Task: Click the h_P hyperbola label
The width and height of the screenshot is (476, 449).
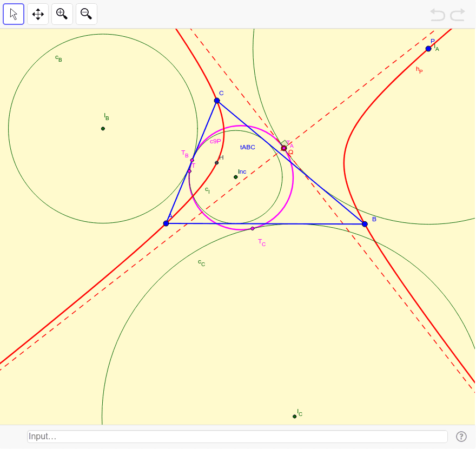Action: (419, 70)
